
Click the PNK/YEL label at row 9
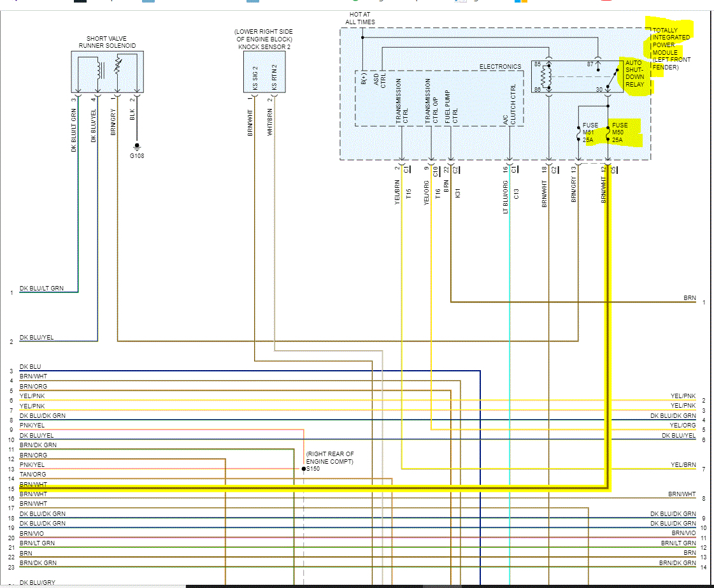32,426
